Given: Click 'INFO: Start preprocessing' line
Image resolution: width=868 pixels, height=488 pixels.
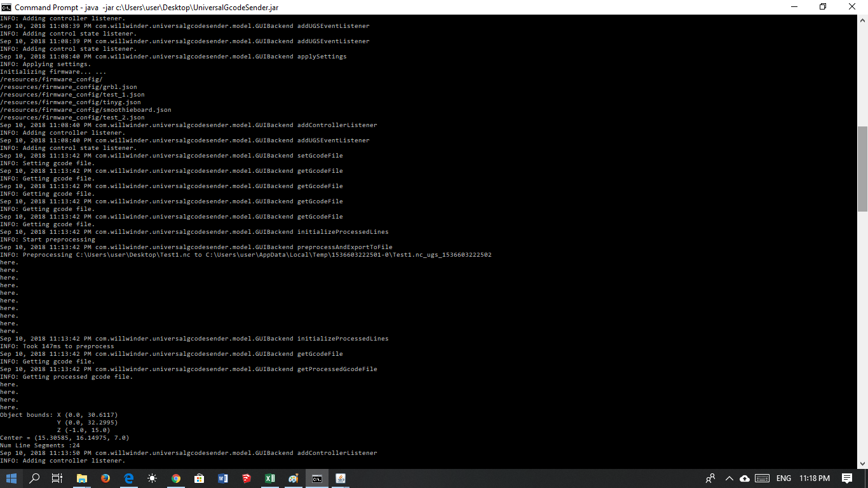Looking at the screenshot, I should pyautogui.click(x=48, y=240).
